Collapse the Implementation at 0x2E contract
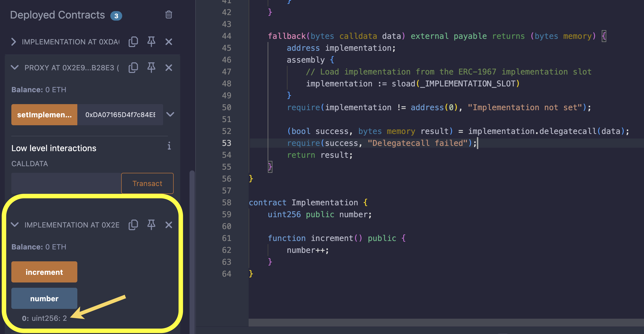The width and height of the screenshot is (644, 334). (x=15, y=225)
